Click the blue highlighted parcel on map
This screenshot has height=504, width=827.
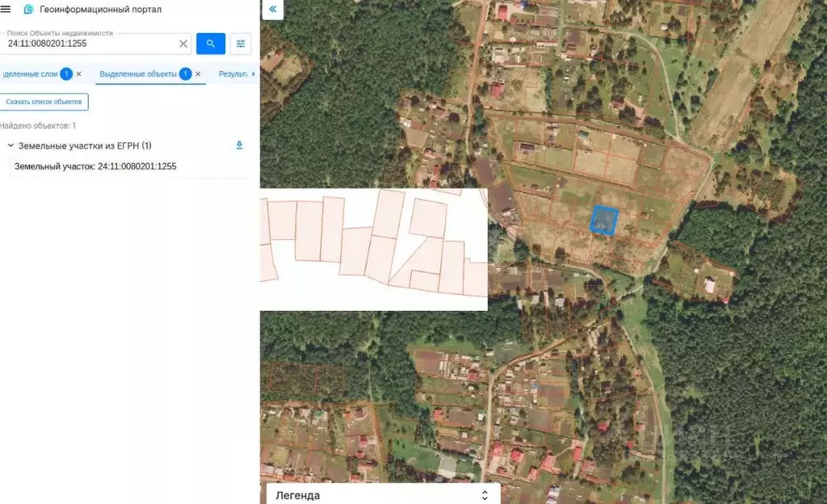pyautogui.click(x=604, y=220)
